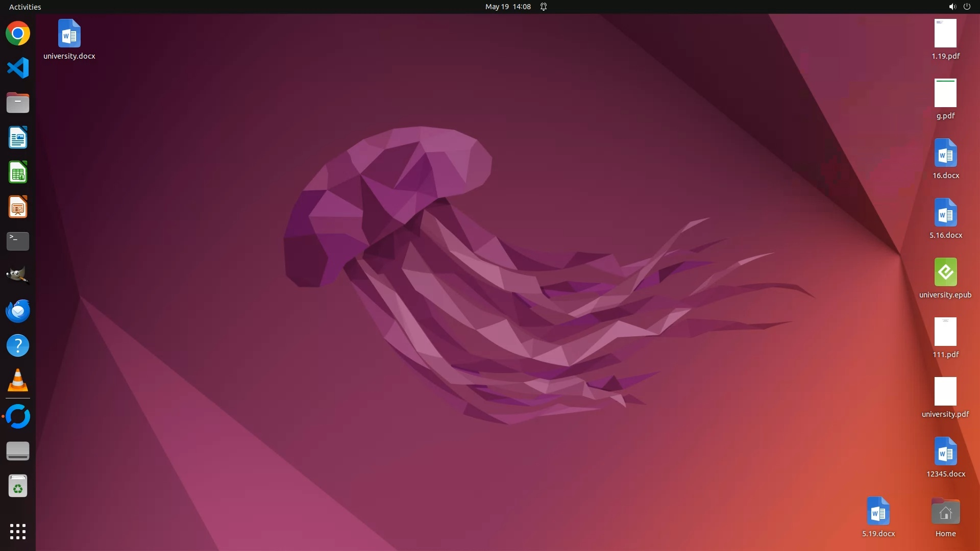Open system menu via power icon
Image resolution: width=980 pixels, height=551 pixels.
tap(967, 7)
